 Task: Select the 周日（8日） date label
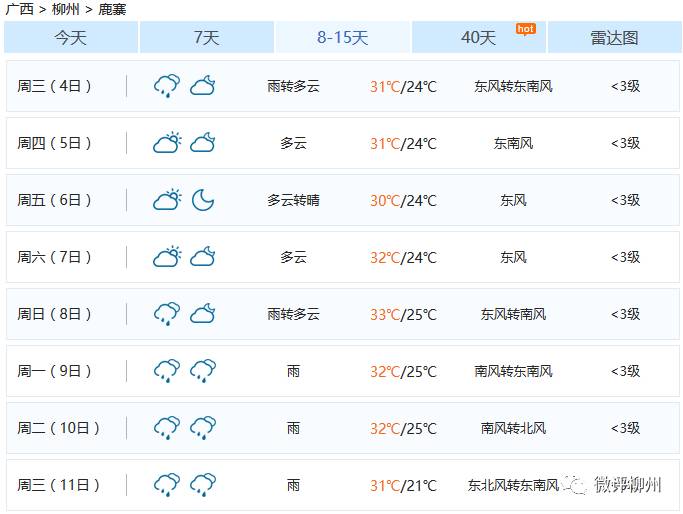click(x=54, y=314)
